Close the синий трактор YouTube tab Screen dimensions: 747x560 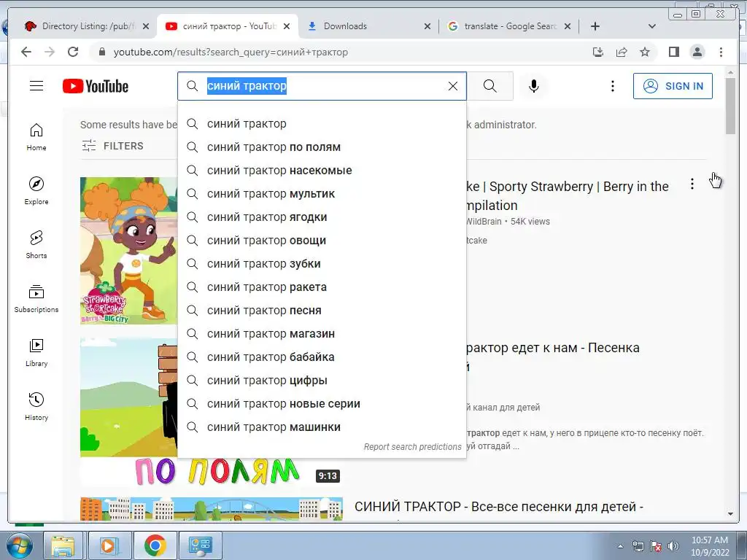click(286, 27)
